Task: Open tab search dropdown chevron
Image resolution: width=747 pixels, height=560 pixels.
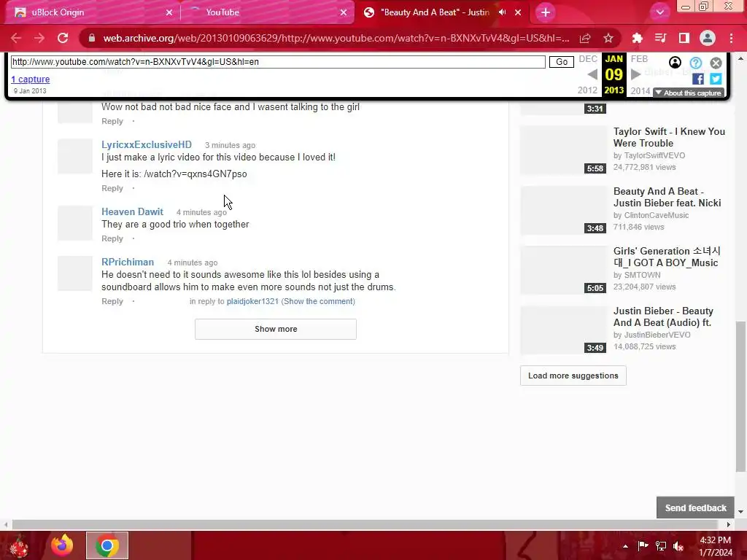Action: click(659, 12)
